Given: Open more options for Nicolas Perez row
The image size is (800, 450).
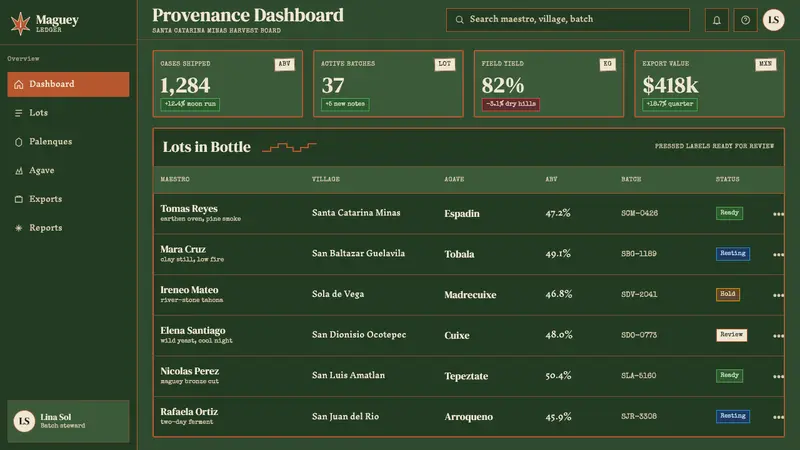Looking at the screenshot, I should (778, 377).
